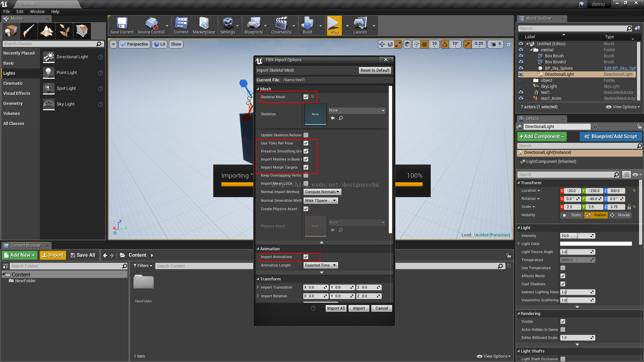This screenshot has width=644, height=362.
Task: Click FBX import help question icon
Action: click(313, 308)
